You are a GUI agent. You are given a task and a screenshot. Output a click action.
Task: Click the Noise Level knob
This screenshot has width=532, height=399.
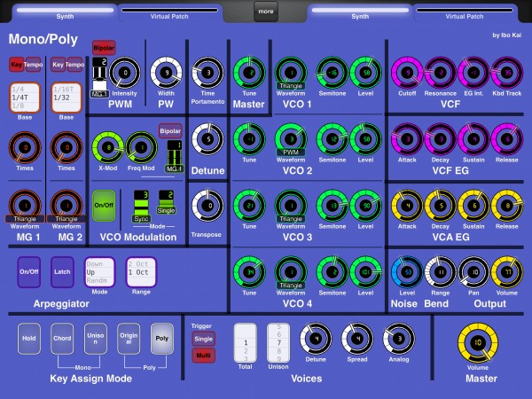click(407, 272)
